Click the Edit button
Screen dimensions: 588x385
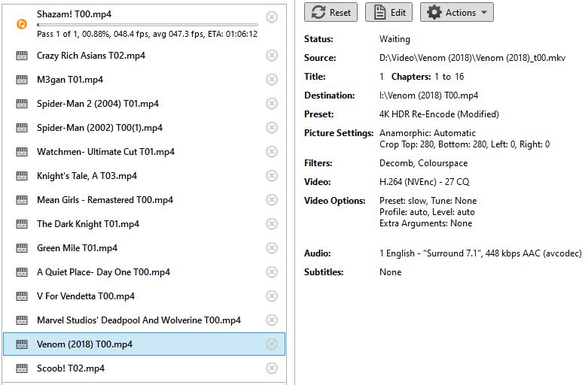[389, 12]
